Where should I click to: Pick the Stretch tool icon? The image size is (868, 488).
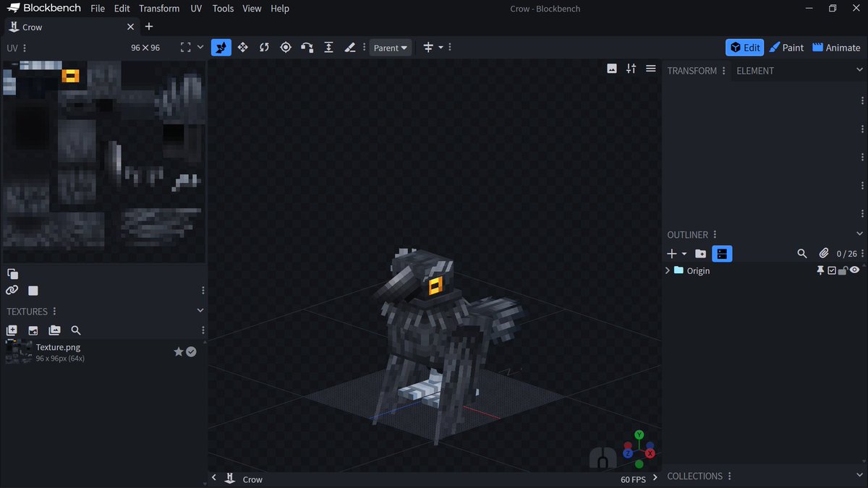click(328, 47)
